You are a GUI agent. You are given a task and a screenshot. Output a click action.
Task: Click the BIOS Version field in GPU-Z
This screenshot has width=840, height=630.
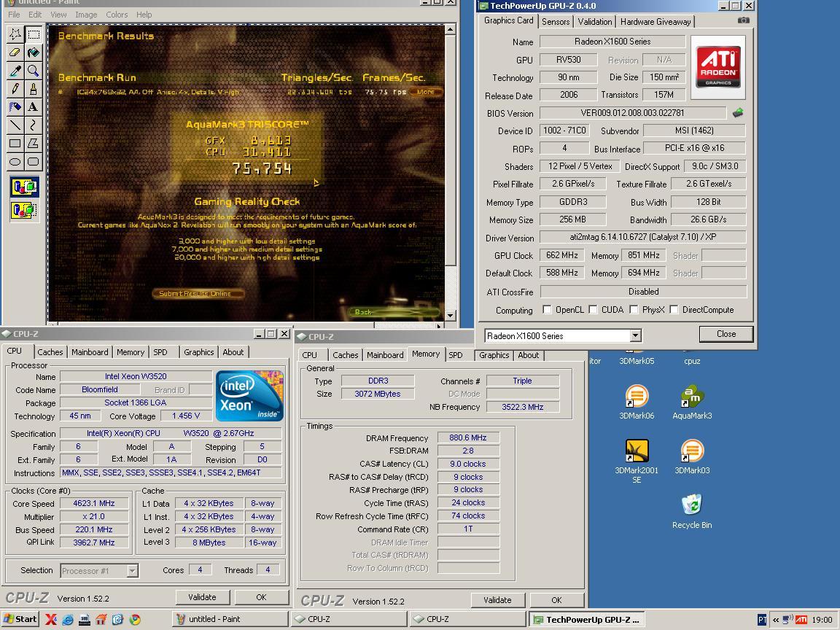point(632,112)
